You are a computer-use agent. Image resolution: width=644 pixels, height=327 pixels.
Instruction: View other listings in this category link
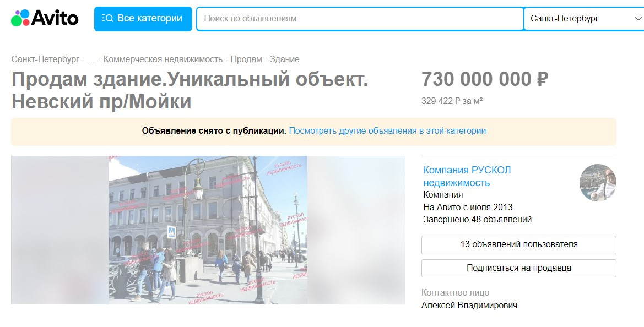(x=387, y=131)
